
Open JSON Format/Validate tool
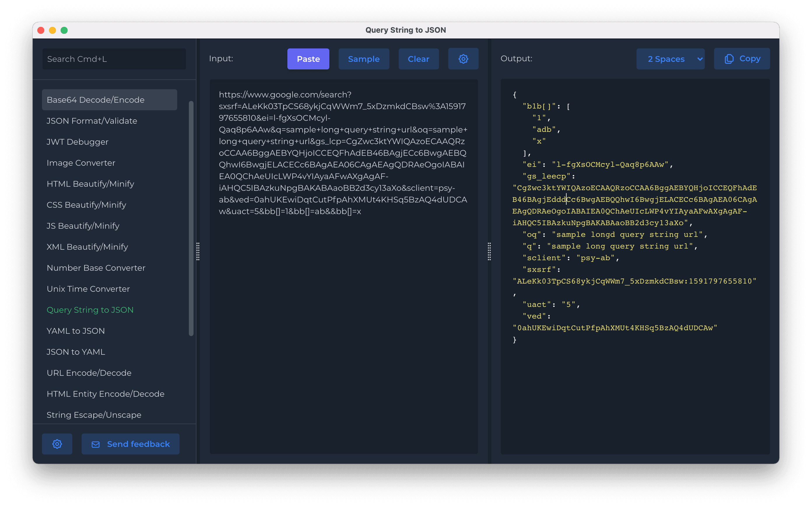coord(109,121)
